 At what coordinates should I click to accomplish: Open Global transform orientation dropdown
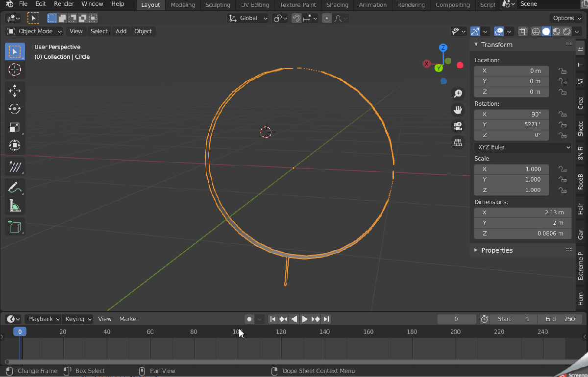click(x=248, y=18)
